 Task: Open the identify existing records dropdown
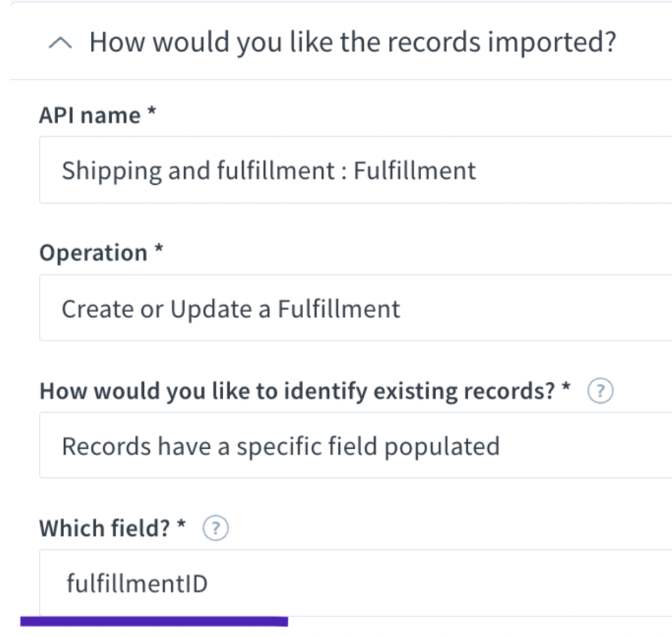[x=356, y=445]
